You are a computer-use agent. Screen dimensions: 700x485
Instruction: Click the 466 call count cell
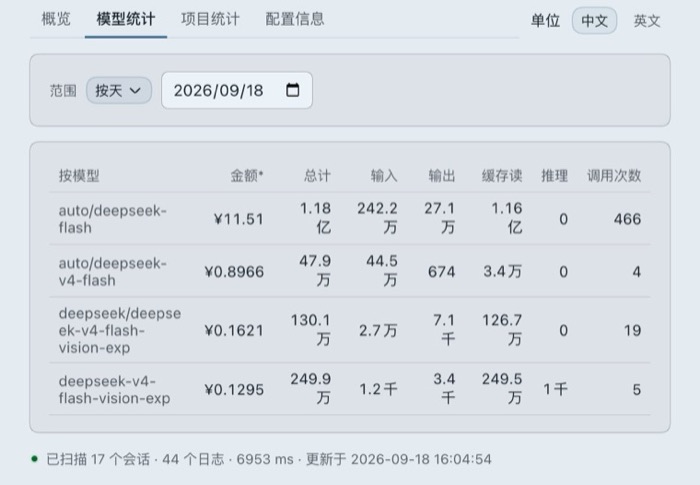627,219
